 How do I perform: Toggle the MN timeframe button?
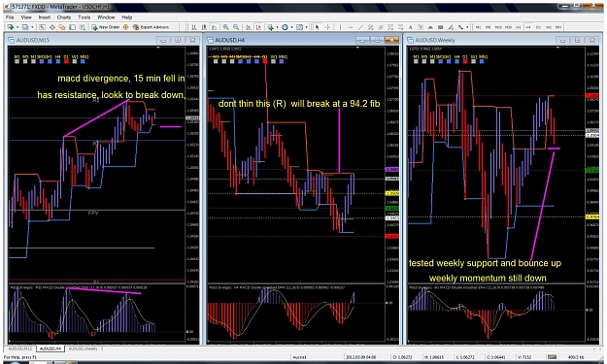(558, 27)
